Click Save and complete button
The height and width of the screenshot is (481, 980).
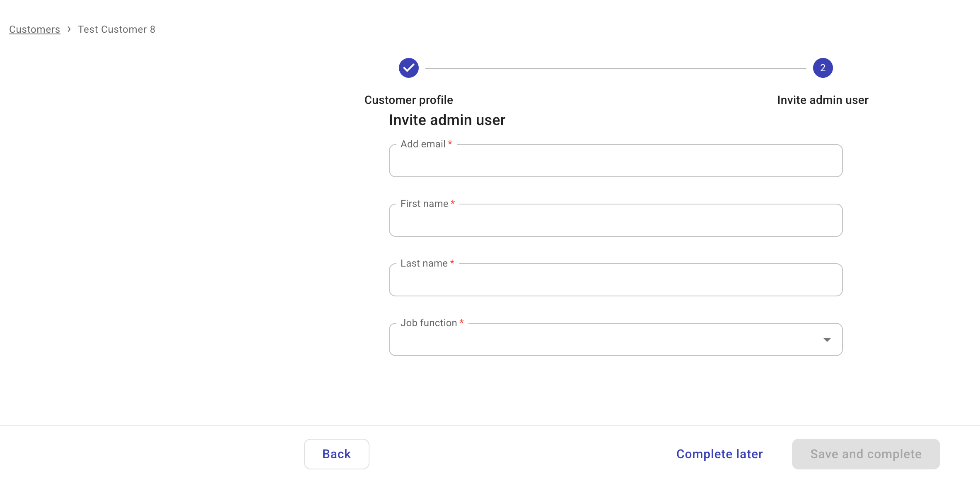[x=866, y=454]
